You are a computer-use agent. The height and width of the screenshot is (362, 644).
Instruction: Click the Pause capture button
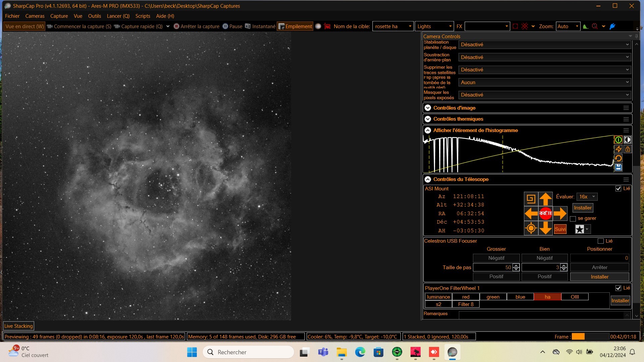(232, 26)
